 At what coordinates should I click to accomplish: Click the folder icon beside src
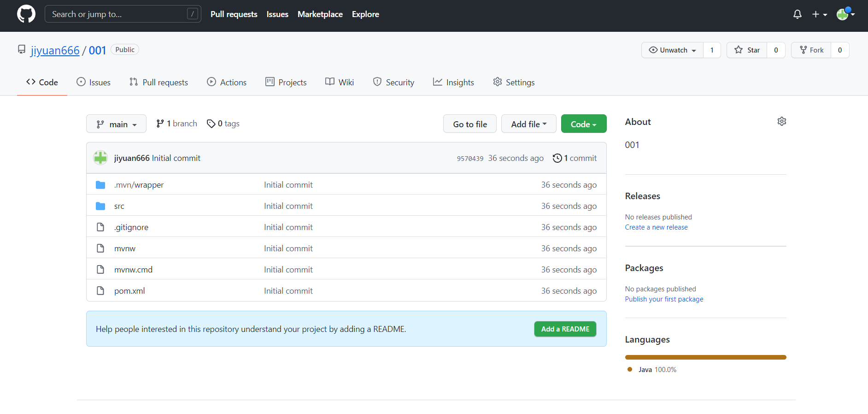pyautogui.click(x=100, y=206)
